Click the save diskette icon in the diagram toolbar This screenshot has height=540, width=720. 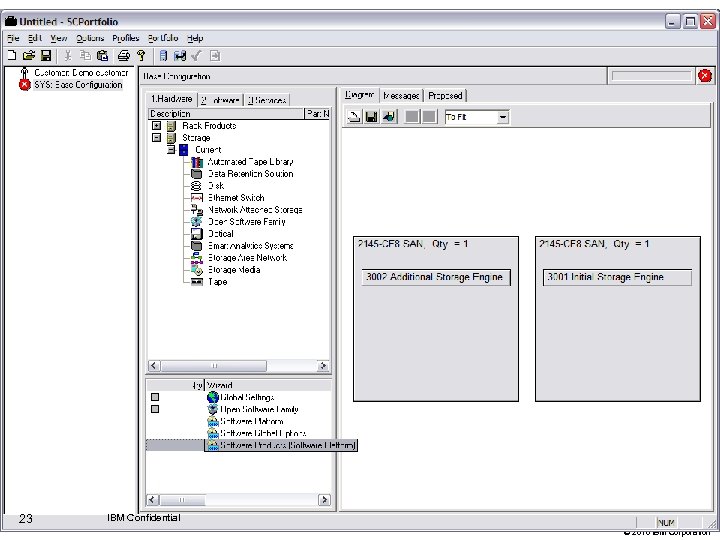coord(371,117)
